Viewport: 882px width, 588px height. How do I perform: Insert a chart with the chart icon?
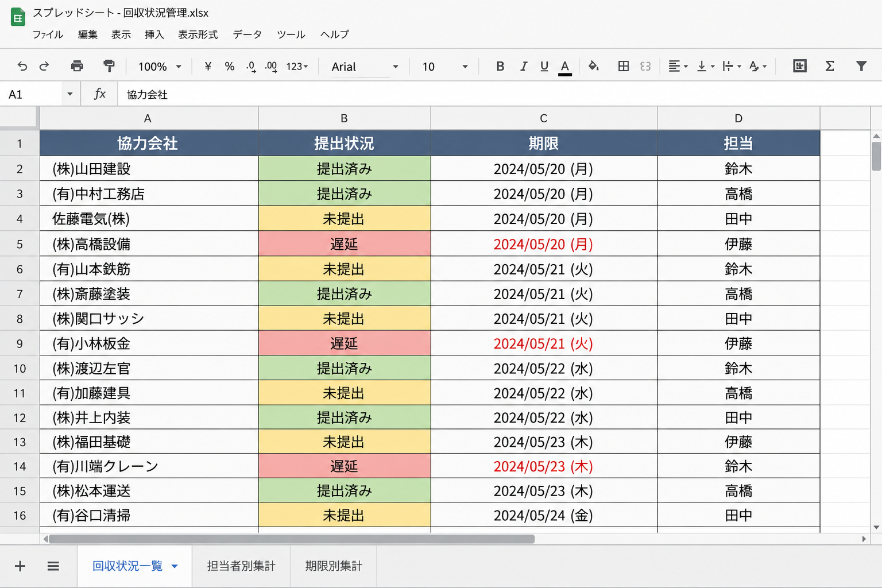pos(800,67)
